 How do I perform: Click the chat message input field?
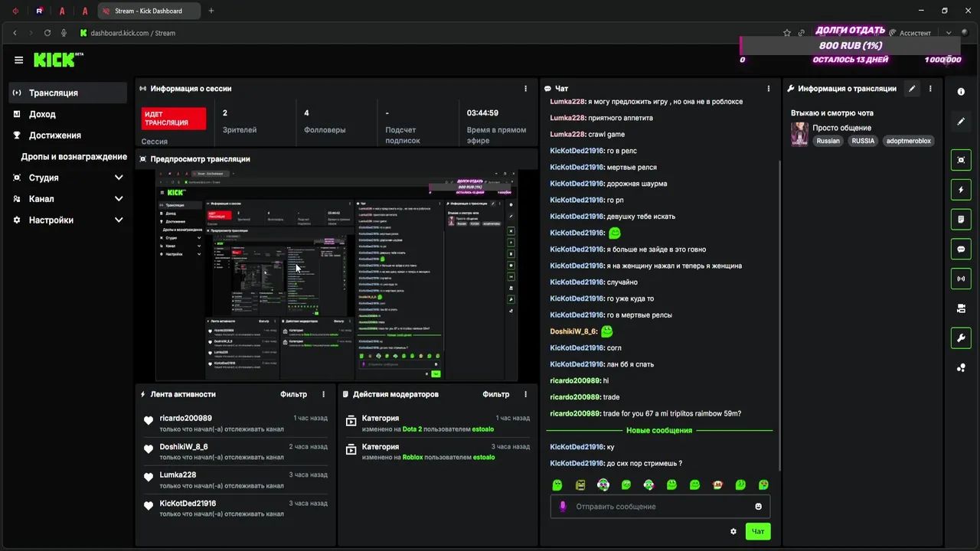coord(660,507)
